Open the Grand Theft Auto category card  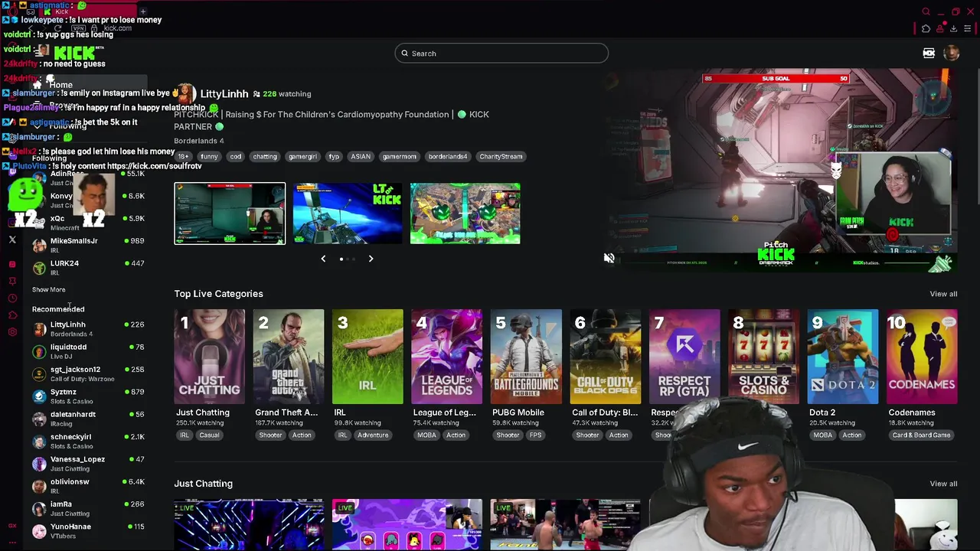click(288, 357)
